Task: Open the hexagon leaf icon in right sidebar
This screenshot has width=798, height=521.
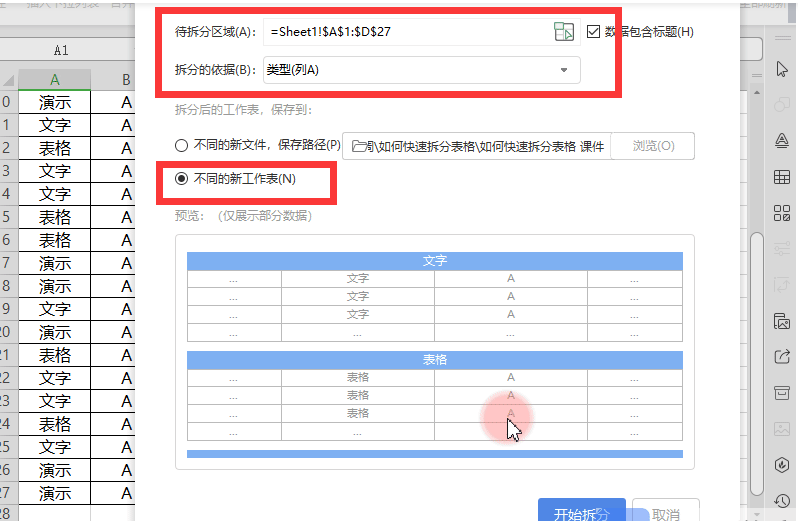Action: [x=782, y=465]
